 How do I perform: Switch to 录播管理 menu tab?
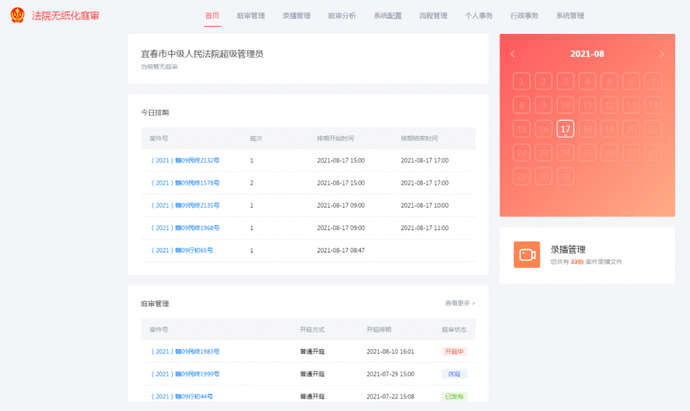(x=297, y=16)
